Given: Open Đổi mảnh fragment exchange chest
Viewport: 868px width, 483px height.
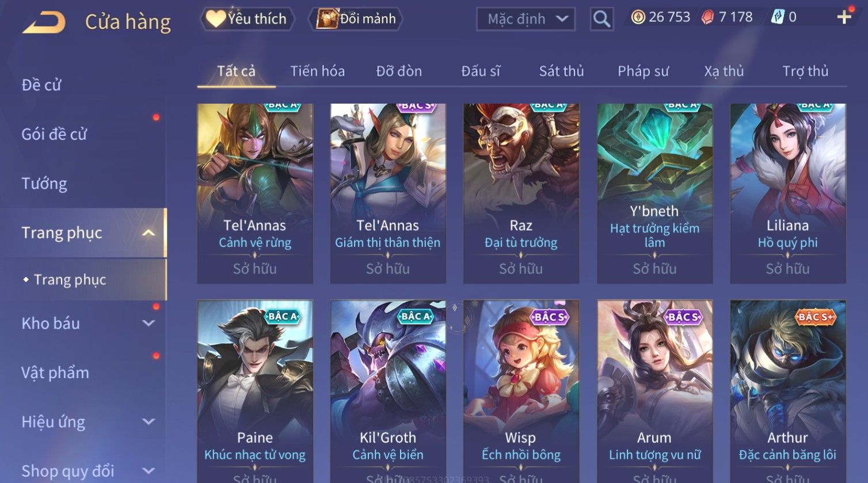Looking at the screenshot, I should (356, 19).
